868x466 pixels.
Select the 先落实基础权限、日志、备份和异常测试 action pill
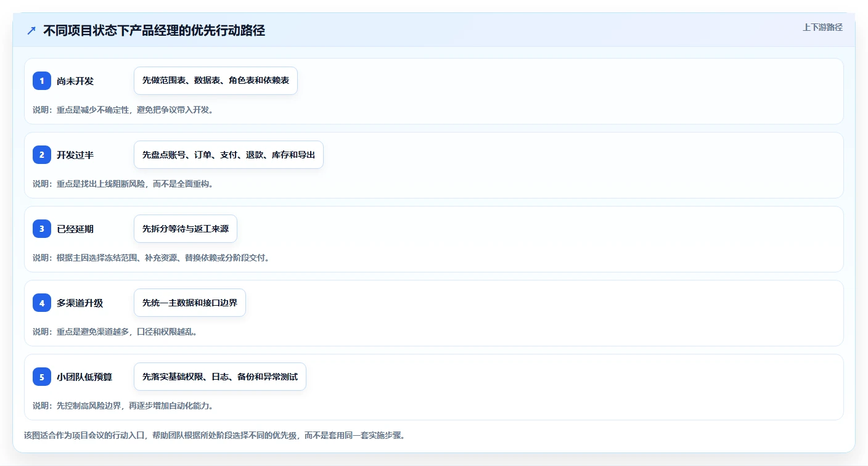(220, 377)
